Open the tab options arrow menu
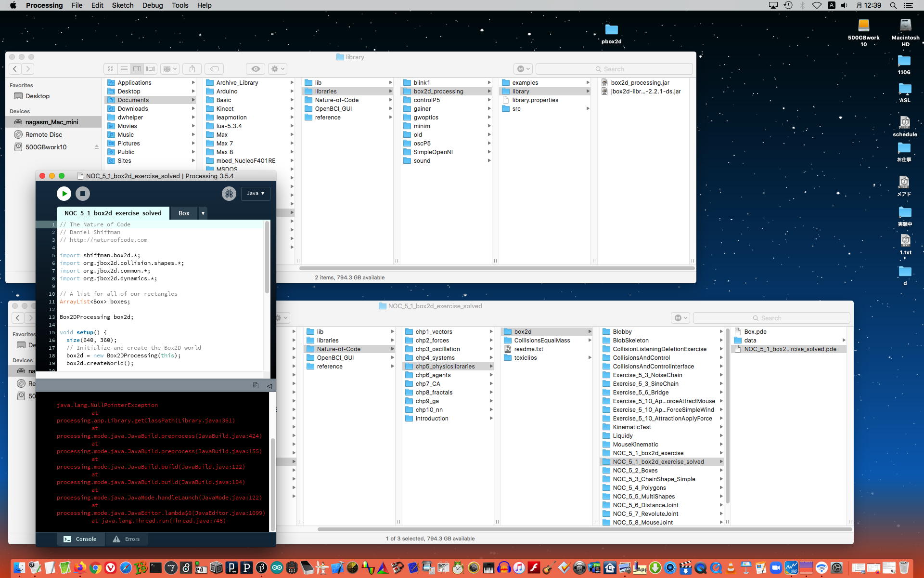 coord(203,213)
